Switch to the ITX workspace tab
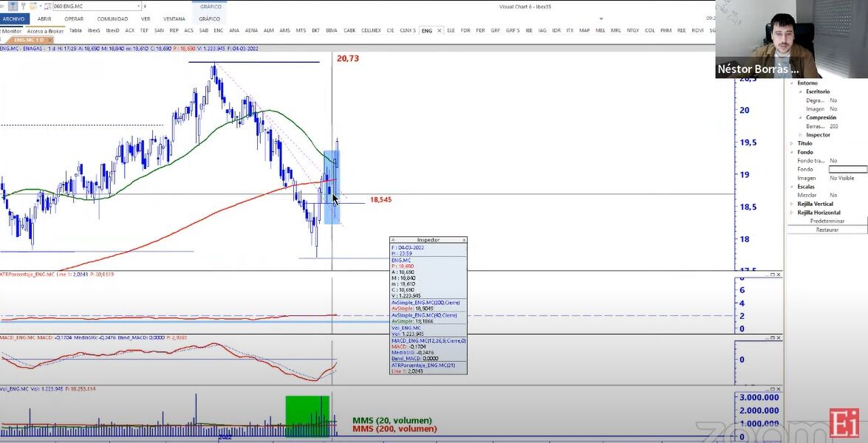Screen dimensions: 868x443 click(570, 30)
